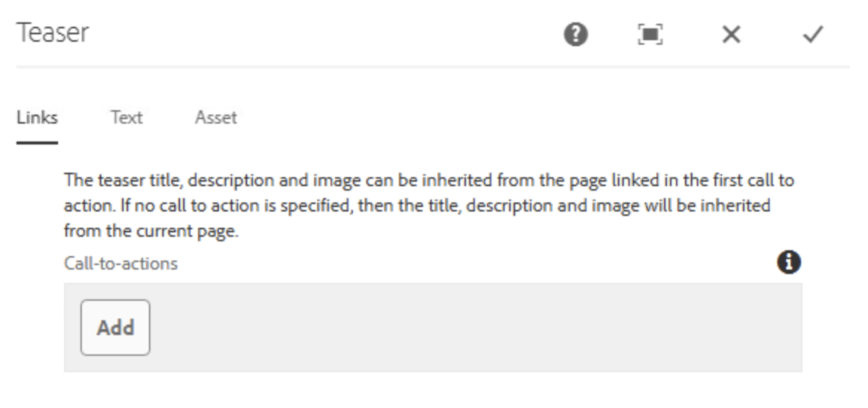Image resolution: width=868 pixels, height=408 pixels.
Task: Switch to the Text tab
Action: point(127,118)
